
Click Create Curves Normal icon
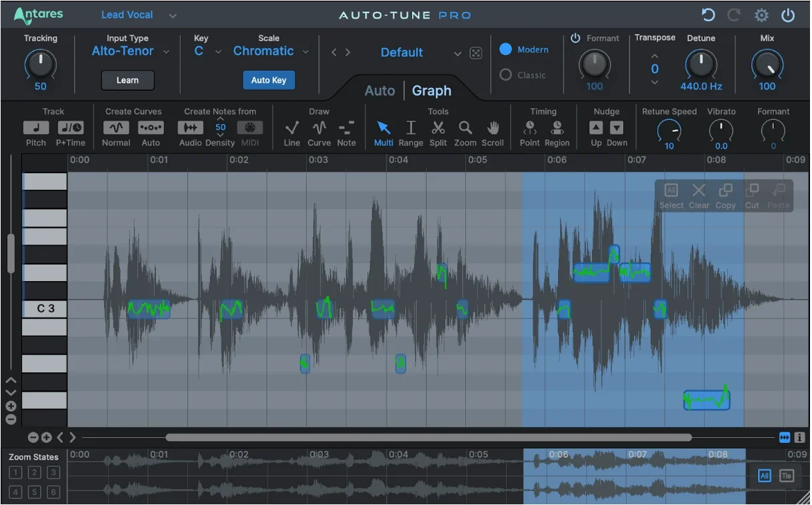(x=116, y=127)
